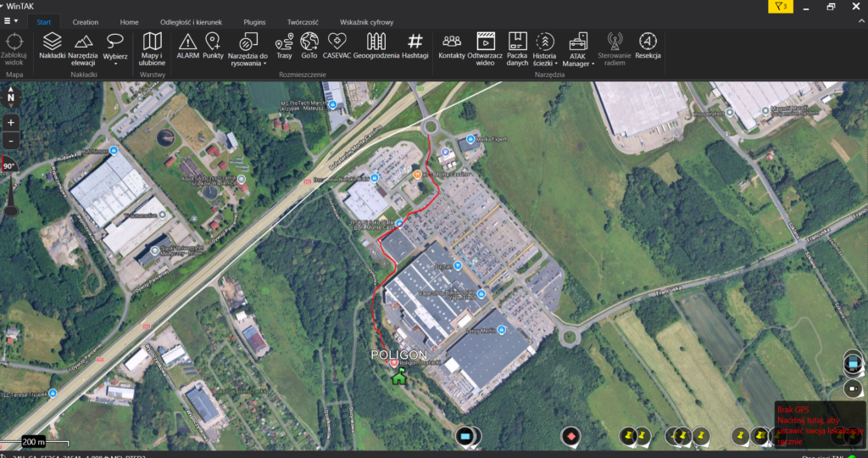The width and height of the screenshot is (868, 458).
Task: Launch the Odtwarzacz wideo video player
Action: tap(485, 49)
